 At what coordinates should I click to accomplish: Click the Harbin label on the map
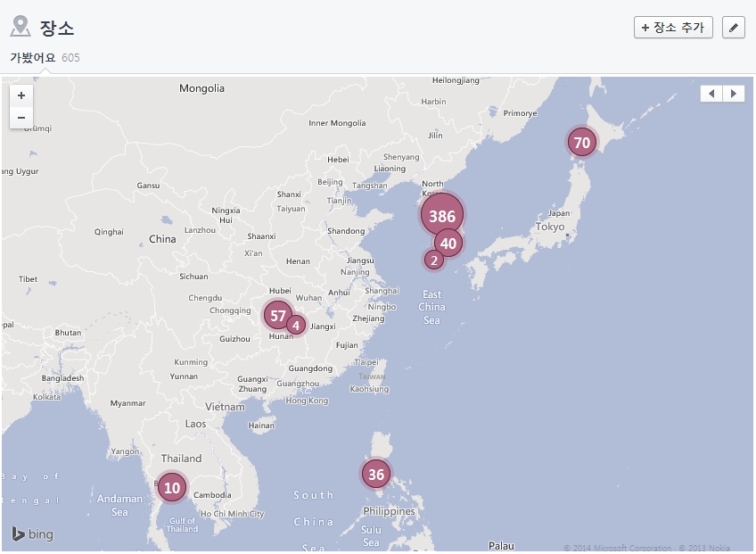(433, 102)
